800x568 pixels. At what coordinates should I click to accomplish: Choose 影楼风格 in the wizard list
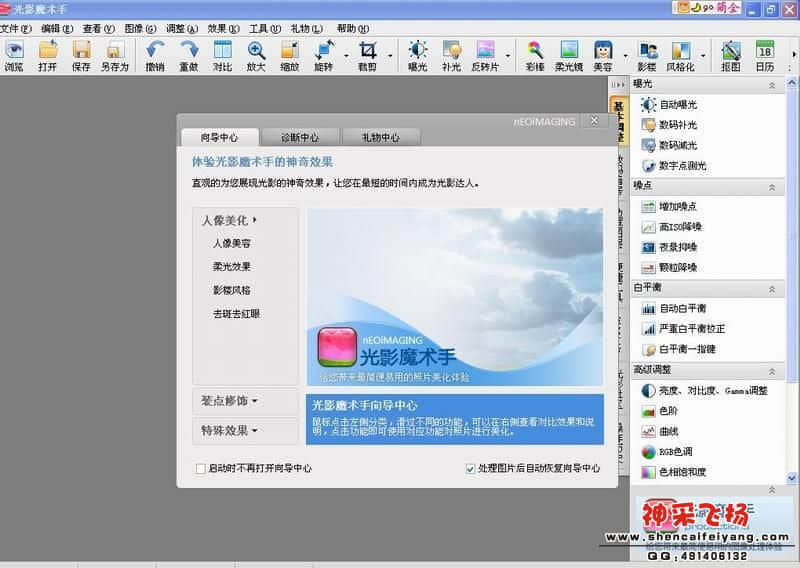coord(232,290)
